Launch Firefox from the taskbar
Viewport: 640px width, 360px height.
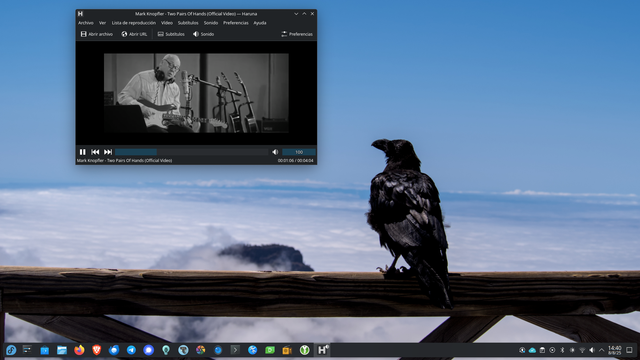tap(79, 350)
